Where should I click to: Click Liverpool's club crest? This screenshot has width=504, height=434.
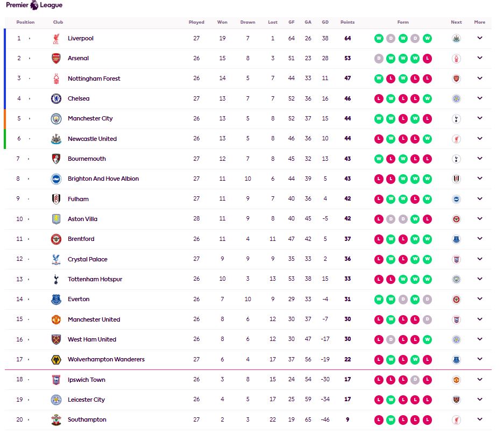click(x=56, y=39)
